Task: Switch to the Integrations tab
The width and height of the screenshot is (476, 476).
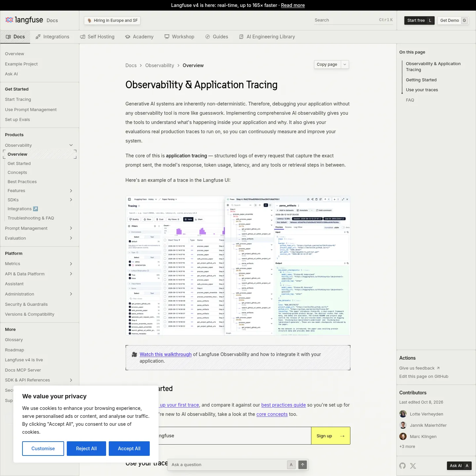Action: pos(52,37)
